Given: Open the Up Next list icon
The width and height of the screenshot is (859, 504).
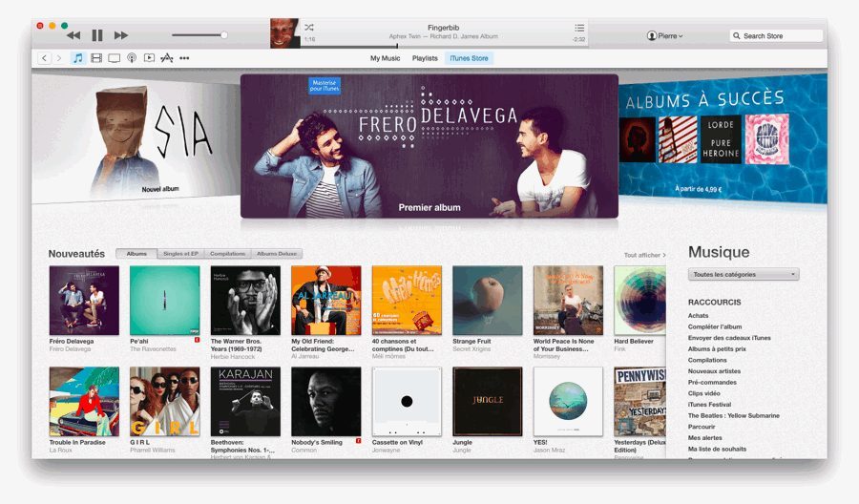Looking at the screenshot, I should 579,28.
